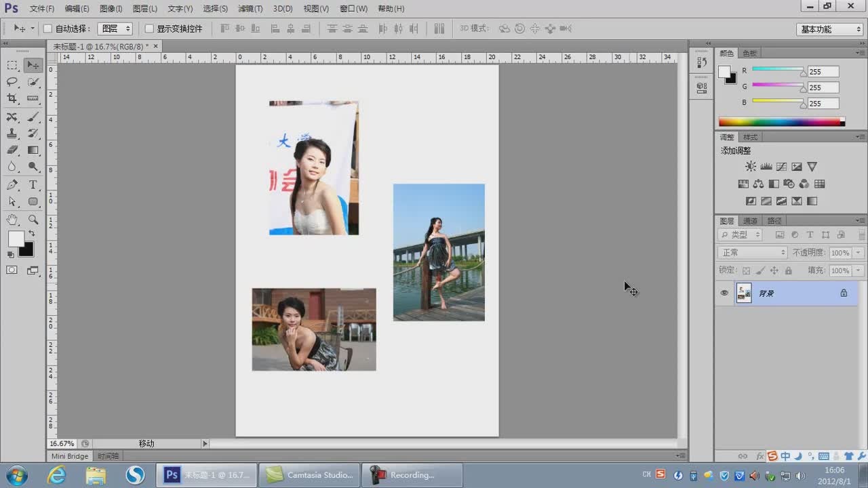Select the Quick Selection tool
This screenshot has width=868, height=488.
coord(33,82)
